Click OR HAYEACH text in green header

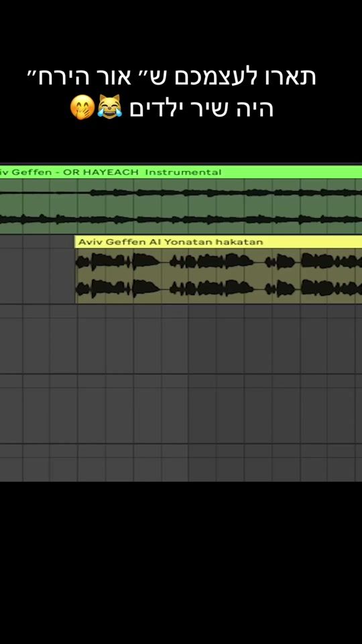pos(101,172)
